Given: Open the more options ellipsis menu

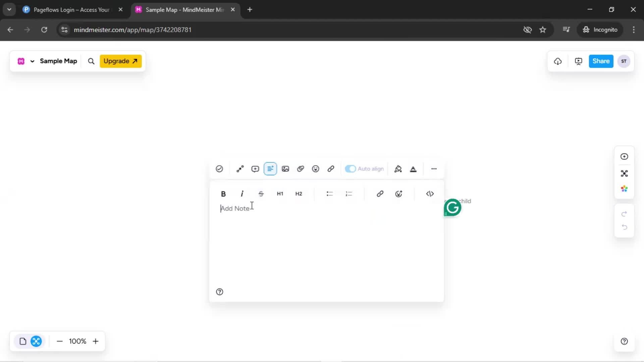Looking at the screenshot, I should click(434, 169).
